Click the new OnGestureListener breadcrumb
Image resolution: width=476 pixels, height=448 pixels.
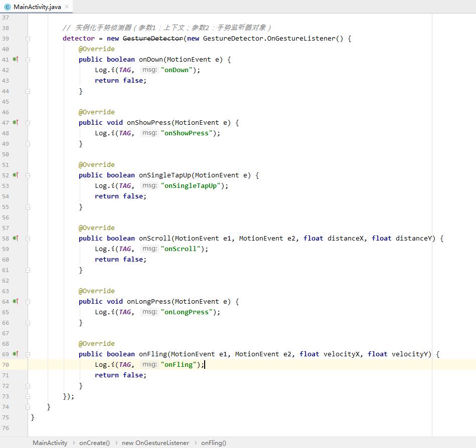[x=155, y=443]
